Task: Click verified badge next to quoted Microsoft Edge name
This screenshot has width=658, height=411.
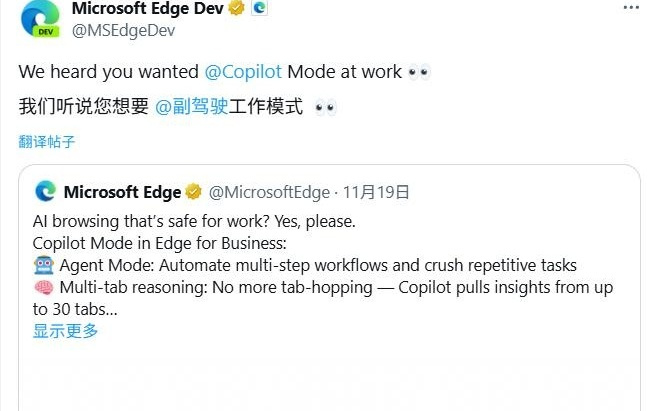Action: [193, 192]
